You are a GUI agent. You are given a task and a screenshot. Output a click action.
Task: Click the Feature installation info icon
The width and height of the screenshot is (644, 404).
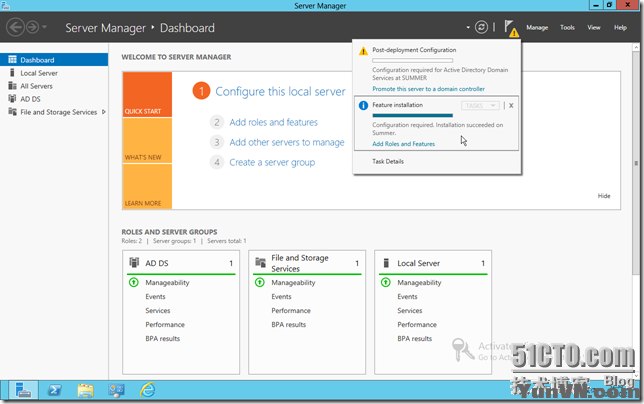(x=363, y=106)
